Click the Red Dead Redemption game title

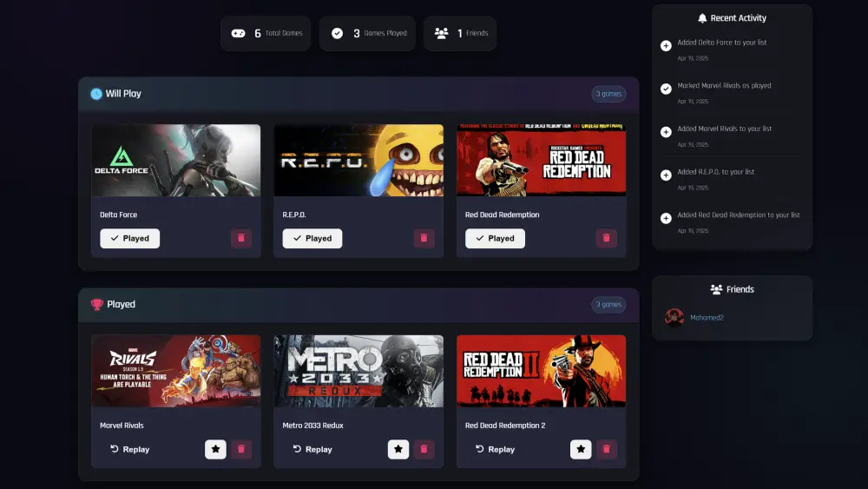point(502,215)
